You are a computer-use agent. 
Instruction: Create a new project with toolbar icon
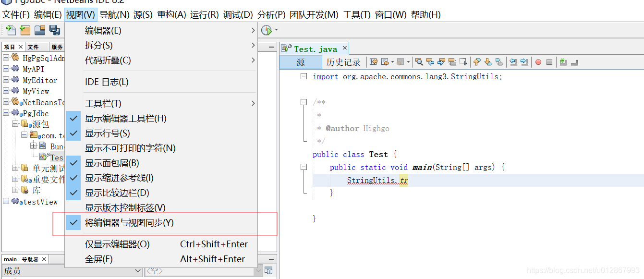click(24, 30)
